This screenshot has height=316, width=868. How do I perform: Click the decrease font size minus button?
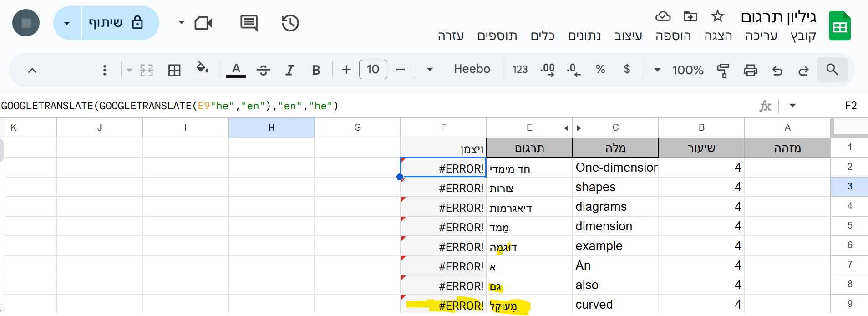(x=400, y=70)
